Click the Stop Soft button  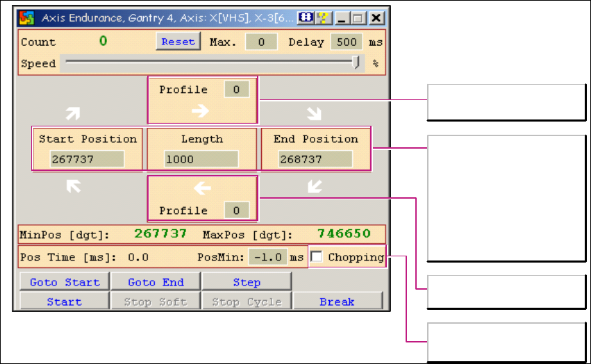click(x=156, y=301)
